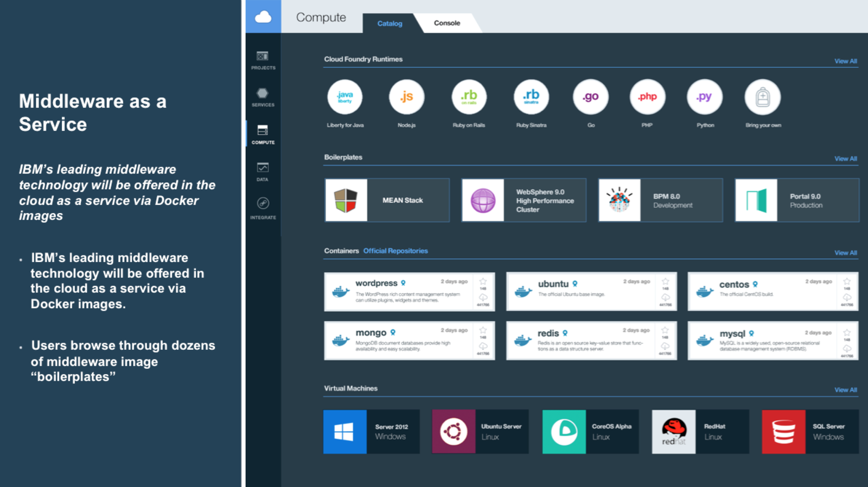Choose Liberty for Java runtime icon

coord(345,97)
